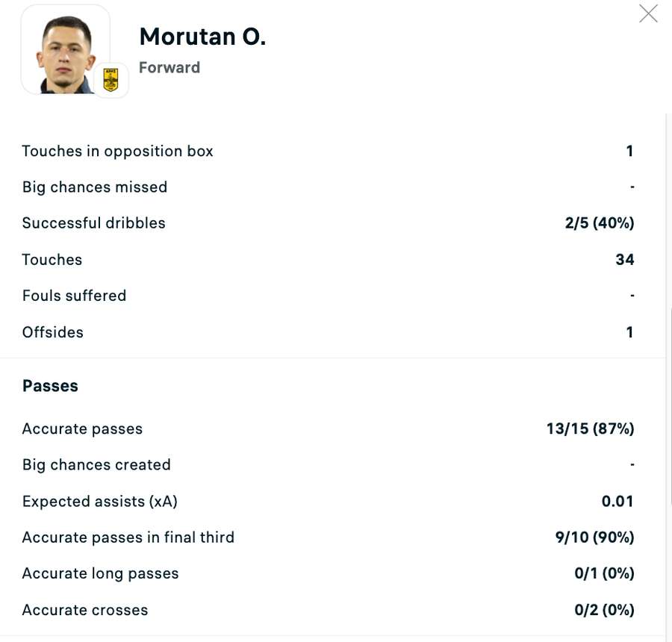Click the yellow team badge icon
The height and width of the screenshot is (642, 672).
pos(111,80)
